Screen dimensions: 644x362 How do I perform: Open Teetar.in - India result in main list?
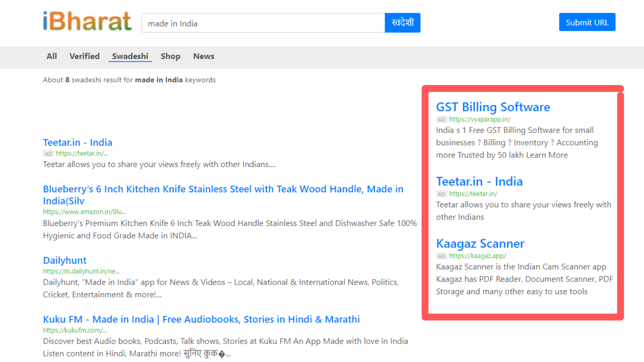pos(78,143)
